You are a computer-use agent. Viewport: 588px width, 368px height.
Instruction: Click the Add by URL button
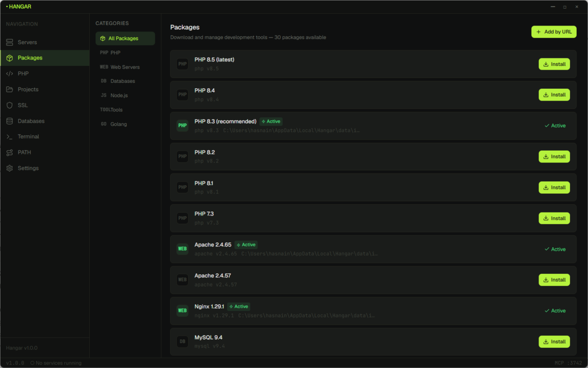554,32
